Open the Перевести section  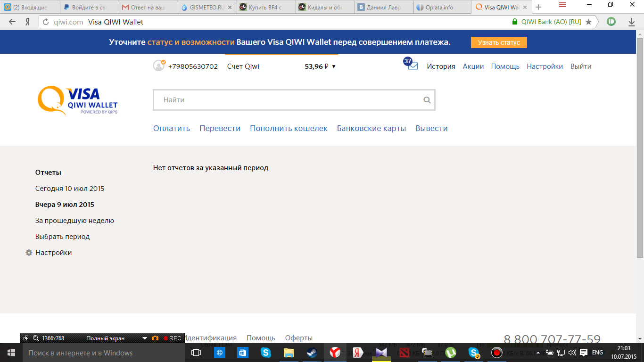click(220, 128)
